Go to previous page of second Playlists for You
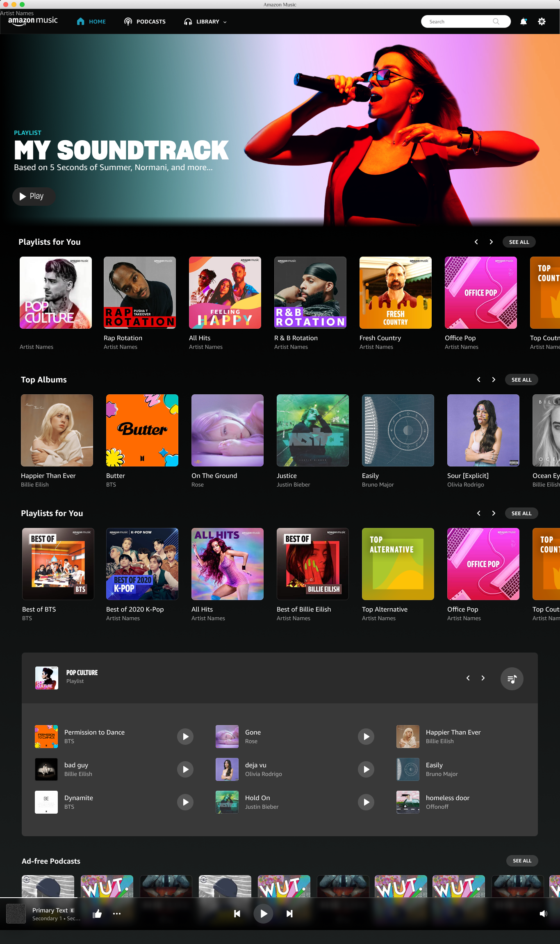Viewport: 560px width, 944px height. pyautogui.click(x=479, y=513)
